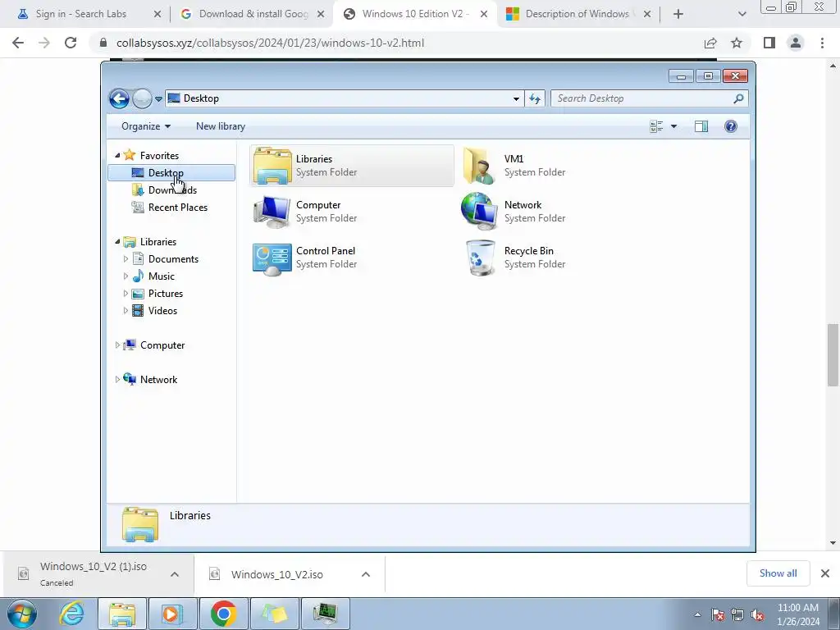840x630 pixels.
Task: Open Chrome tab search dropdown
Action: tap(742, 14)
